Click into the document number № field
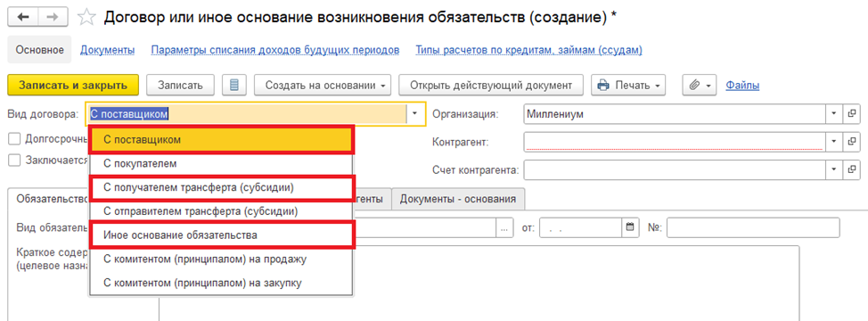Viewport: 868px width, 321px height. click(x=753, y=227)
